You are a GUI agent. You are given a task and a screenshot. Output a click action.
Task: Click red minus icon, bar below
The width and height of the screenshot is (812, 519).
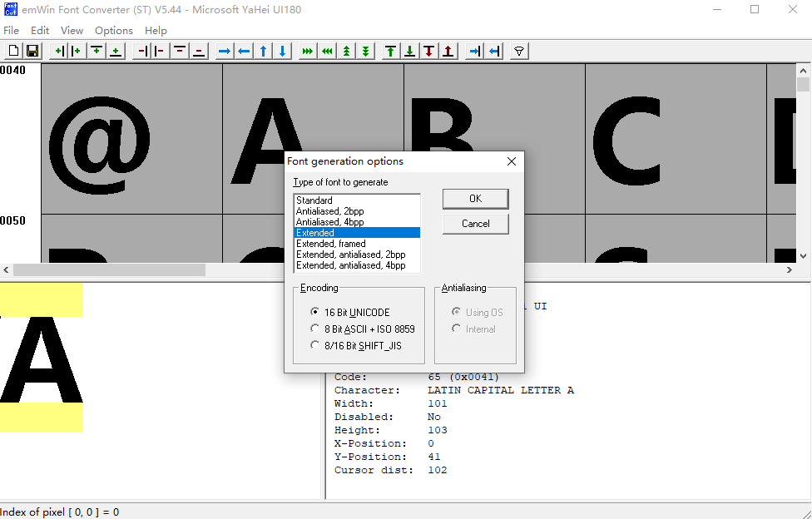(x=198, y=51)
